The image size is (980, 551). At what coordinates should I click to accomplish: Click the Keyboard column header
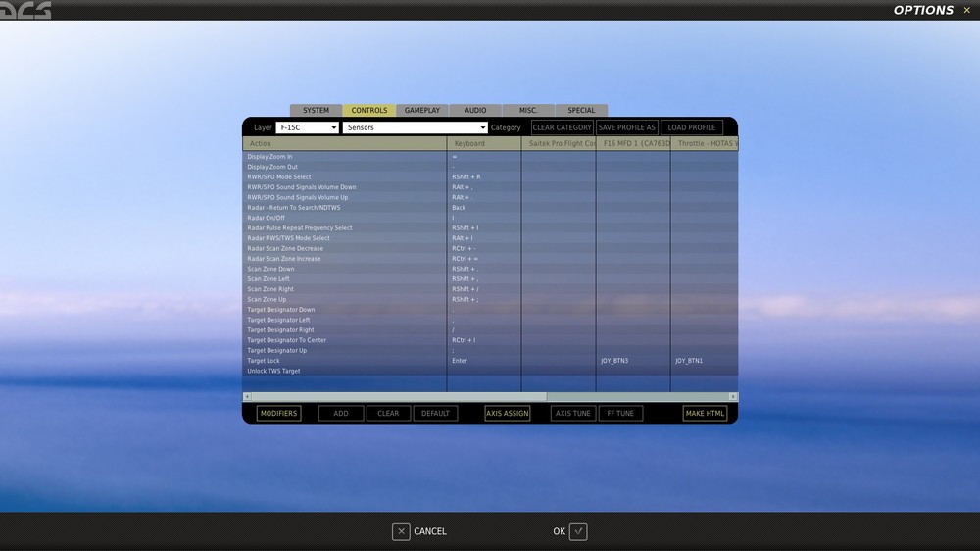pos(484,143)
